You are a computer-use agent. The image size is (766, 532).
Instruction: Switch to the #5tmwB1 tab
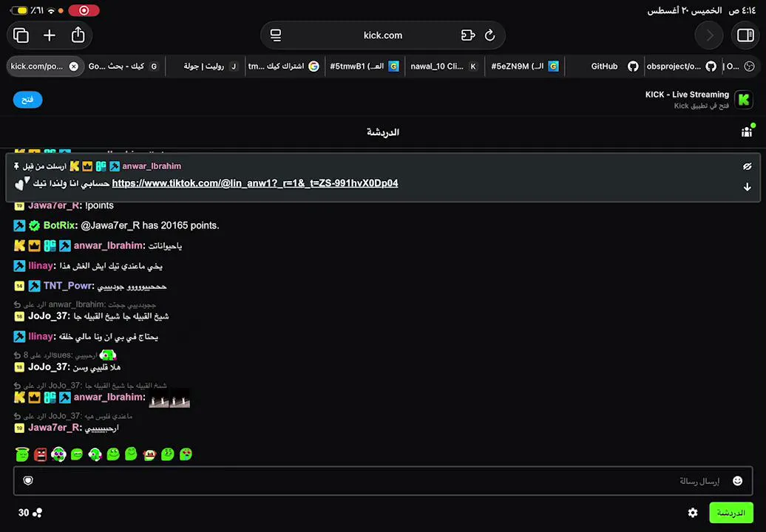tap(365, 66)
